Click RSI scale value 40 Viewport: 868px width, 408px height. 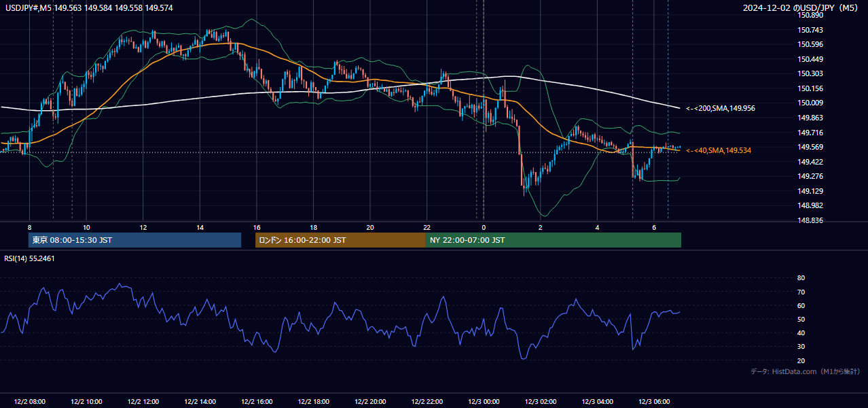(x=801, y=333)
